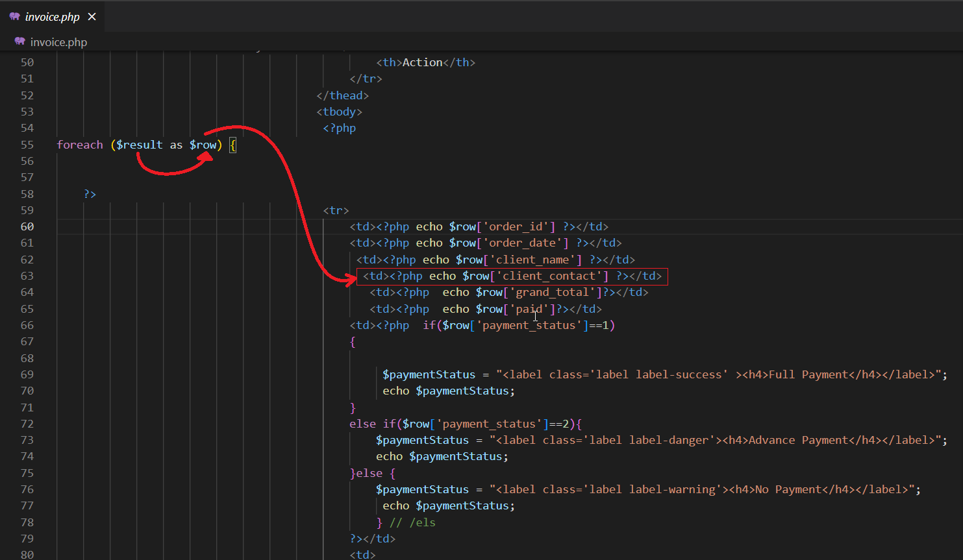Click the PHP elephant icon in the tab
Viewport: 963px width, 560px height.
(x=15, y=17)
